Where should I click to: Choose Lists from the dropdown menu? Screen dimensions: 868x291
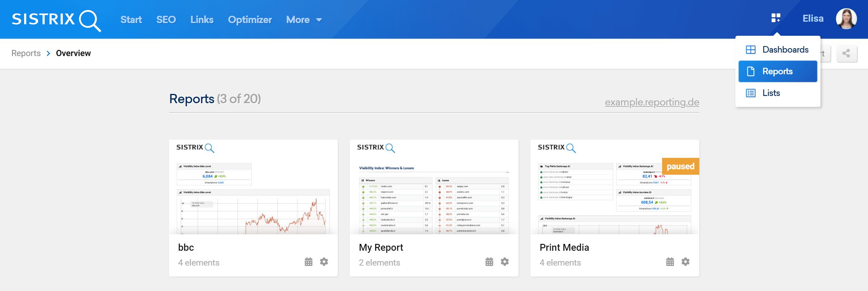(771, 93)
